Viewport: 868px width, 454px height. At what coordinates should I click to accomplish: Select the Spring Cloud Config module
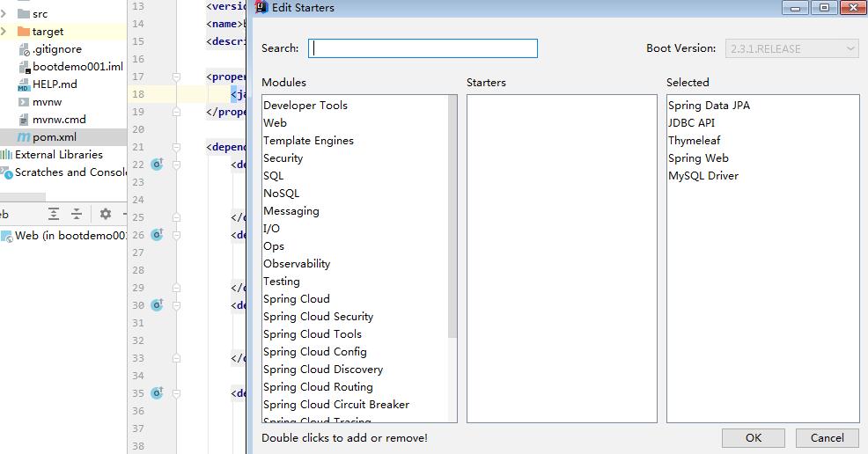[x=314, y=352]
